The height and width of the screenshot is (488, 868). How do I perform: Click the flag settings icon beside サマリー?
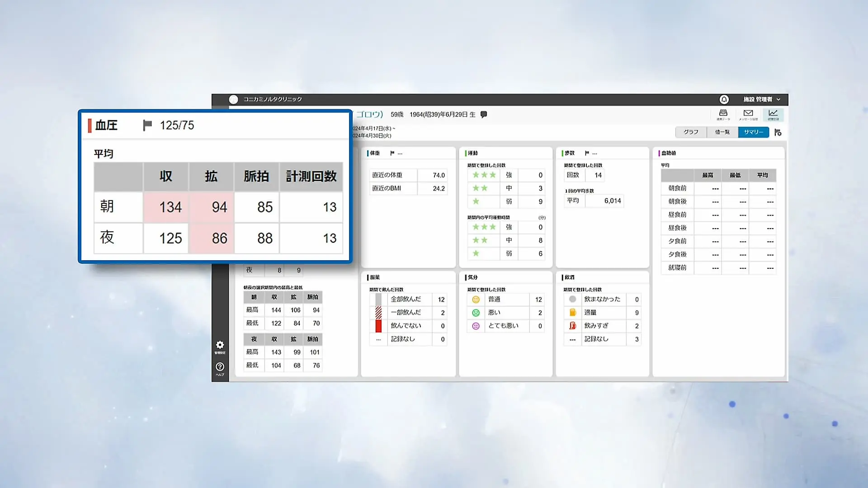click(x=778, y=132)
